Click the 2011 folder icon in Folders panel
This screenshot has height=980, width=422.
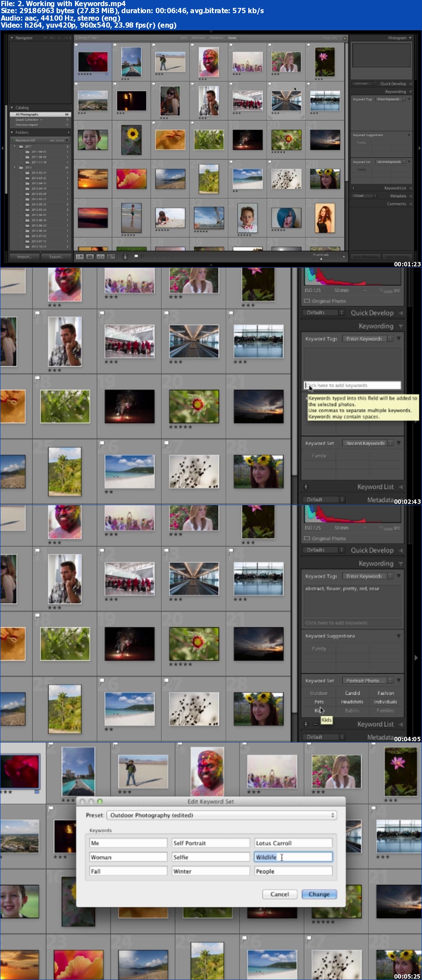(21, 146)
